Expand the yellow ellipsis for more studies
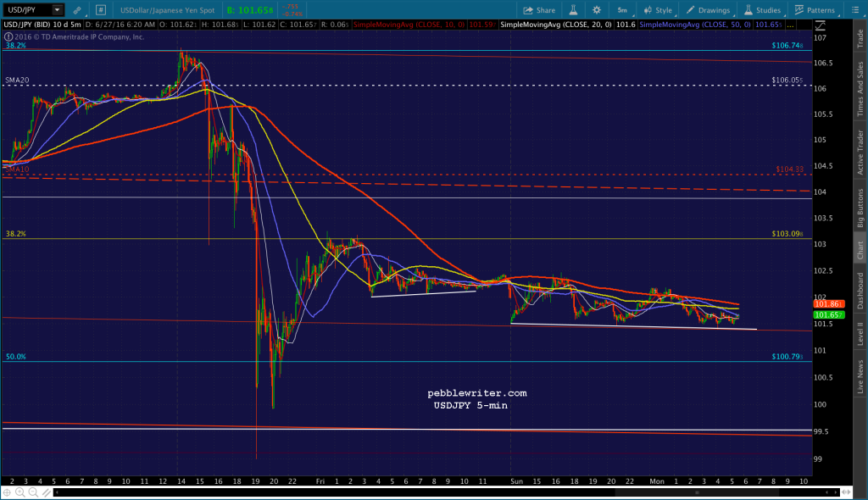This screenshot has width=868, height=500. (790, 25)
